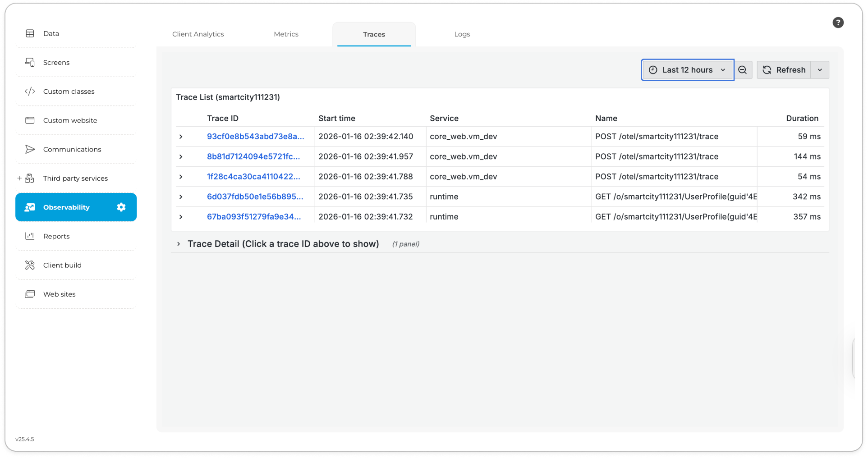Click the Duration column header
868x458 pixels.
(802, 118)
